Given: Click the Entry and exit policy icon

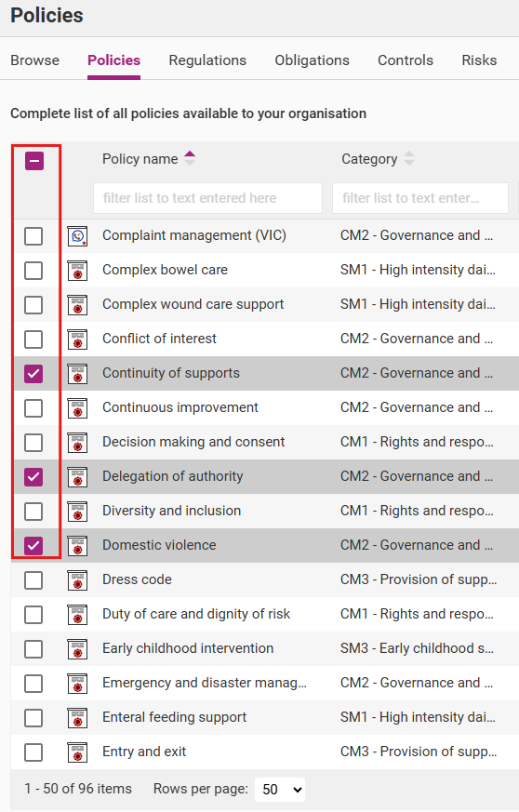Looking at the screenshot, I should (x=77, y=752).
